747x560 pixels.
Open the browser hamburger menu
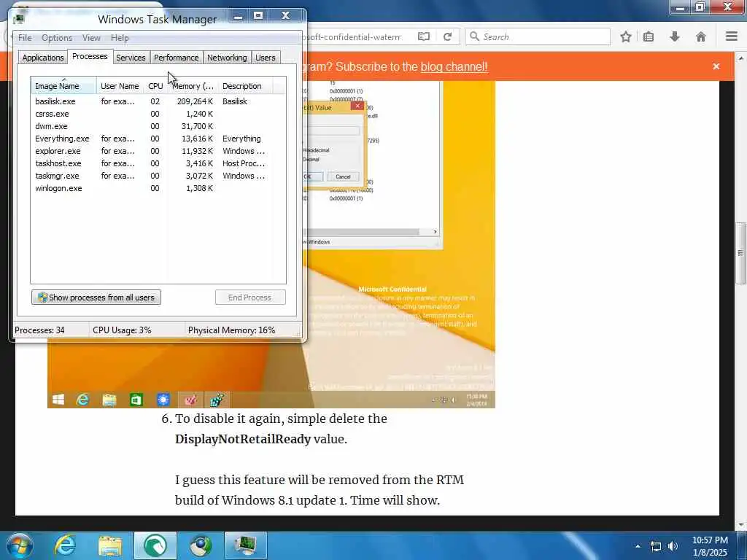click(732, 36)
